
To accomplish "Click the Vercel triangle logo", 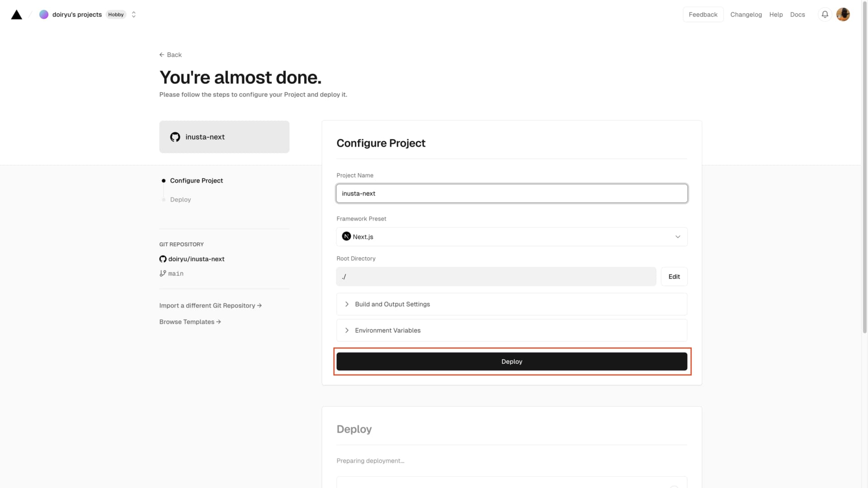I will coord(17,14).
